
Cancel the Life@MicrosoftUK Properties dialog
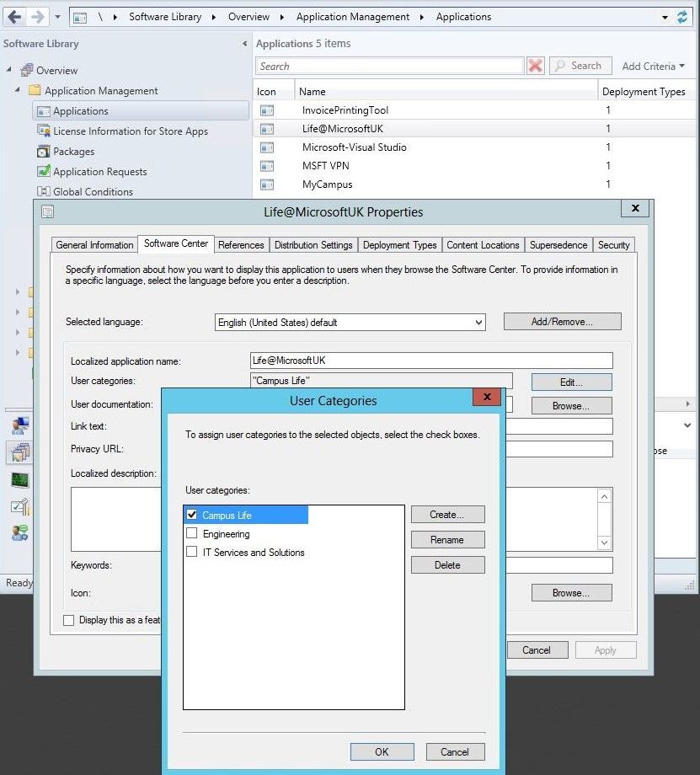pyautogui.click(x=537, y=650)
